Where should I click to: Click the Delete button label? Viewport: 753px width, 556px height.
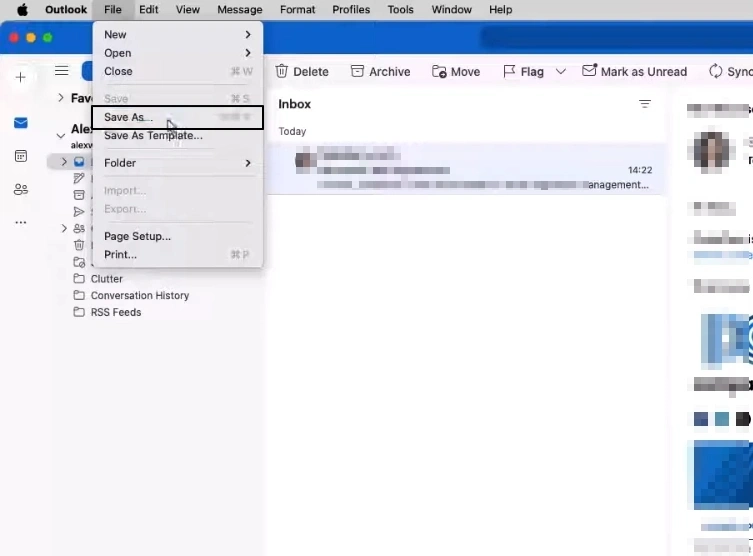click(x=311, y=72)
